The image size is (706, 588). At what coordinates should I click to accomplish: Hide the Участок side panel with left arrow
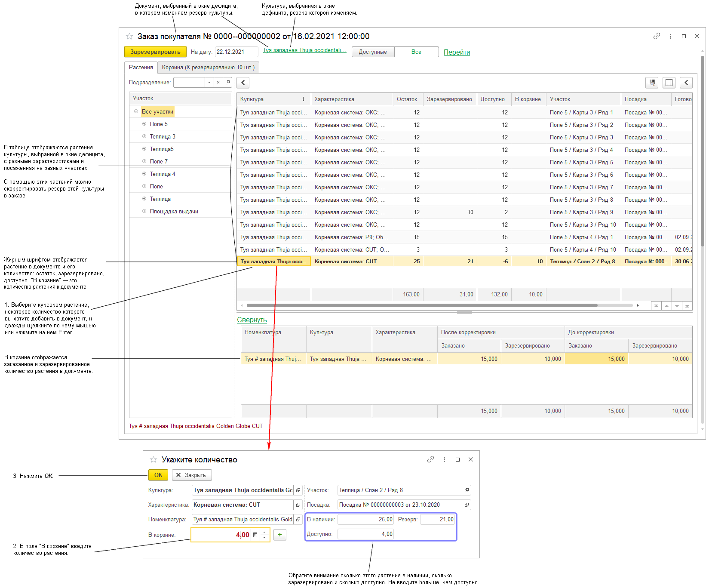(x=243, y=83)
